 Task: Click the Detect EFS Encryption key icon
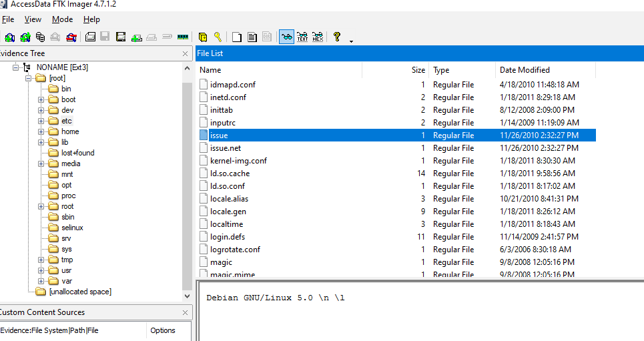coord(218,37)
